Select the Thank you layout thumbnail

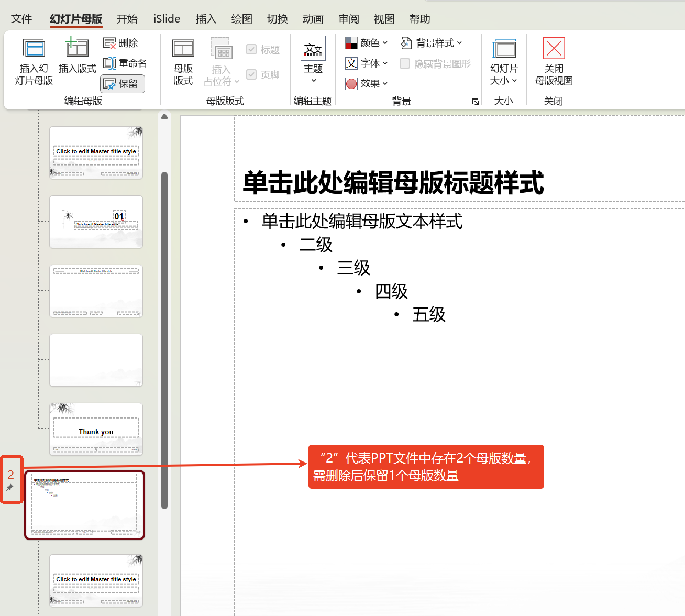tap(96, 429)
